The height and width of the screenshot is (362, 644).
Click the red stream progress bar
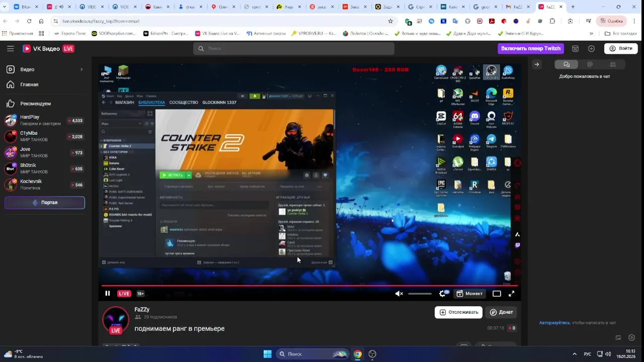pyautogui.click(x=309, y=285)
